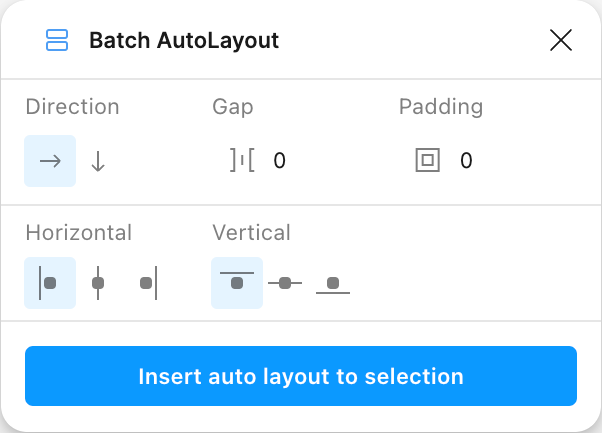Set Vertical alignment to top

coord(237,283)
